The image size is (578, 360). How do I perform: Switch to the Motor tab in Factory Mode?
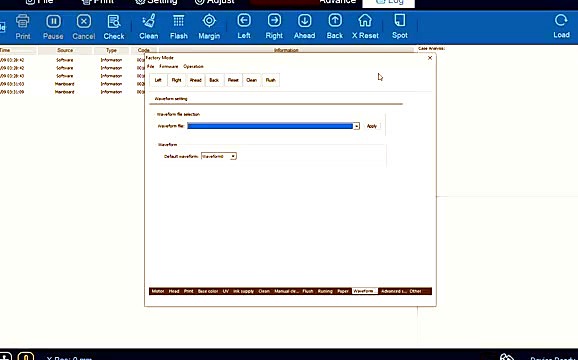click(158, 291)
